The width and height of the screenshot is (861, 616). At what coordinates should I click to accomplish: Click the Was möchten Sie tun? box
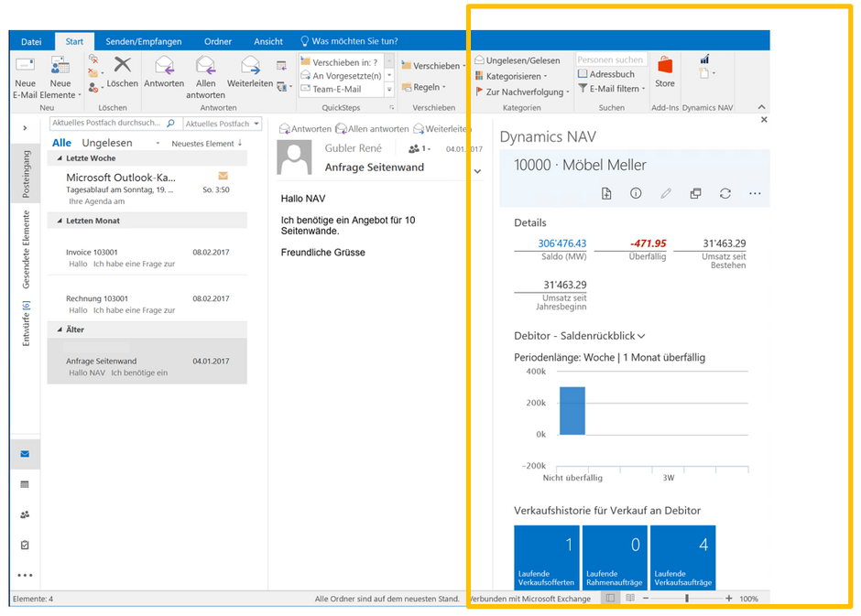[349, 41]
